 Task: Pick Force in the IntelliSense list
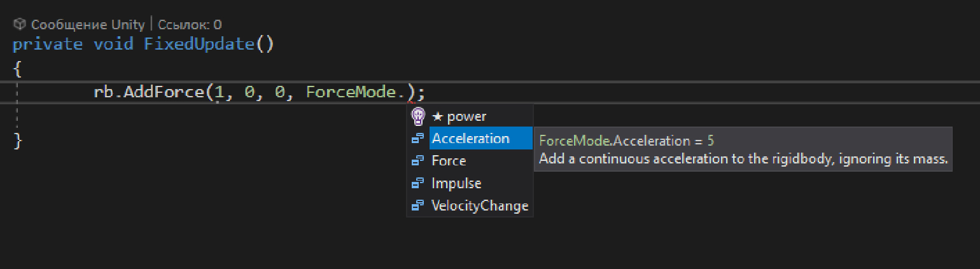click(x=449, y=161)
